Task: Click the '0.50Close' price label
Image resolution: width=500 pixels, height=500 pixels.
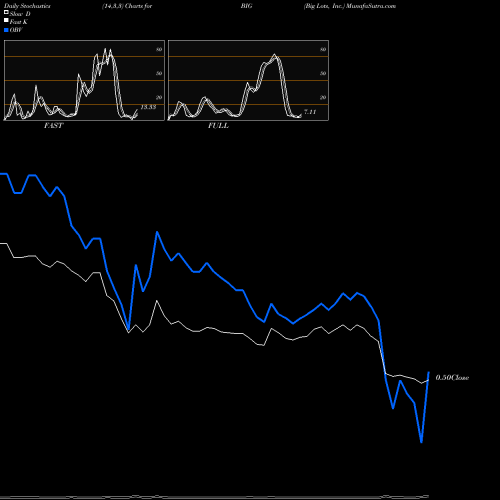Action: pyautogui.click(x=452, y=378)
